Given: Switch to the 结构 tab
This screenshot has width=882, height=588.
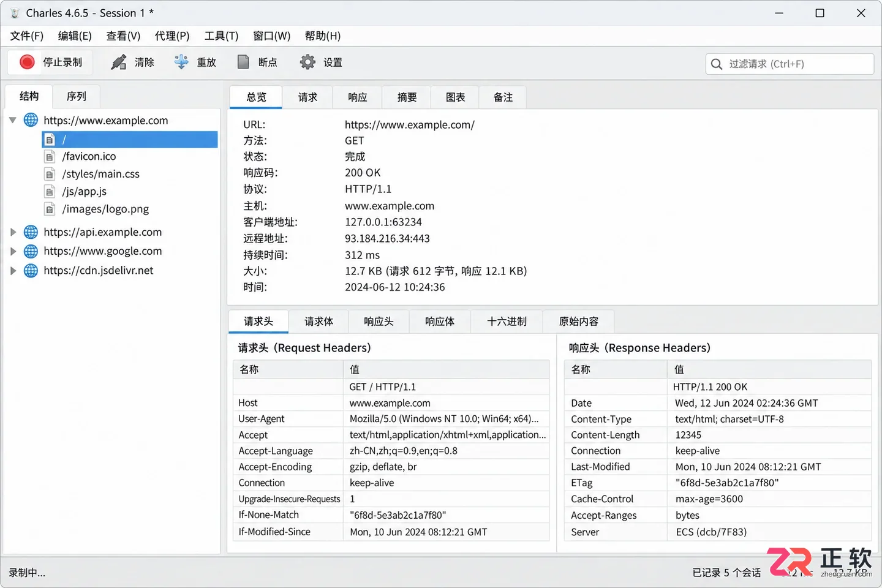Looking at the screenshot, I should tap(29, 96).
